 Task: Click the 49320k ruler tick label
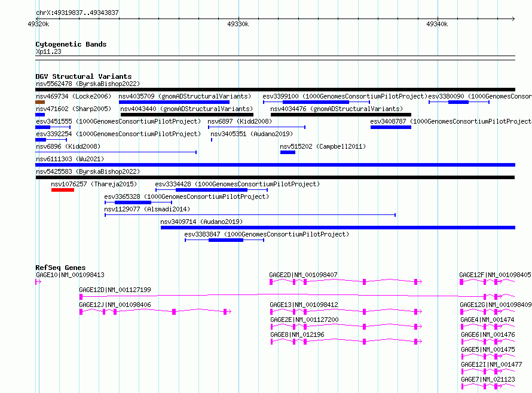tap(38, 24)
